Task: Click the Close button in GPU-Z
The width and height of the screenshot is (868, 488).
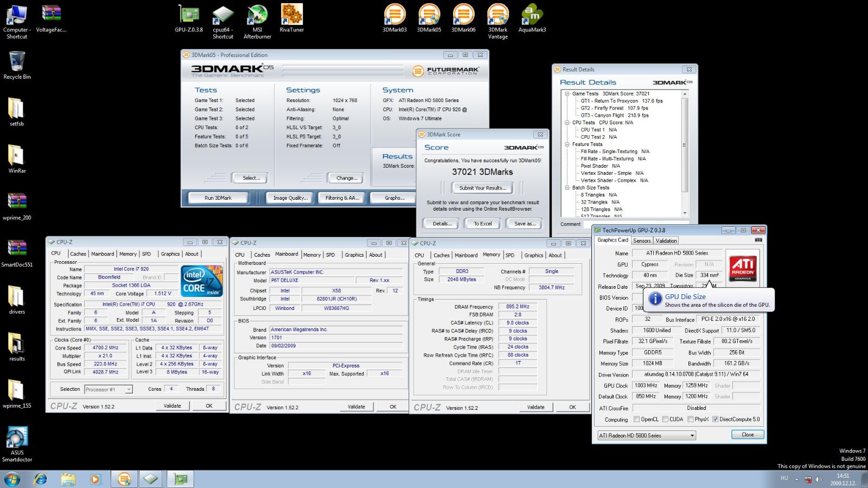Action: click(x=748, y=435)
